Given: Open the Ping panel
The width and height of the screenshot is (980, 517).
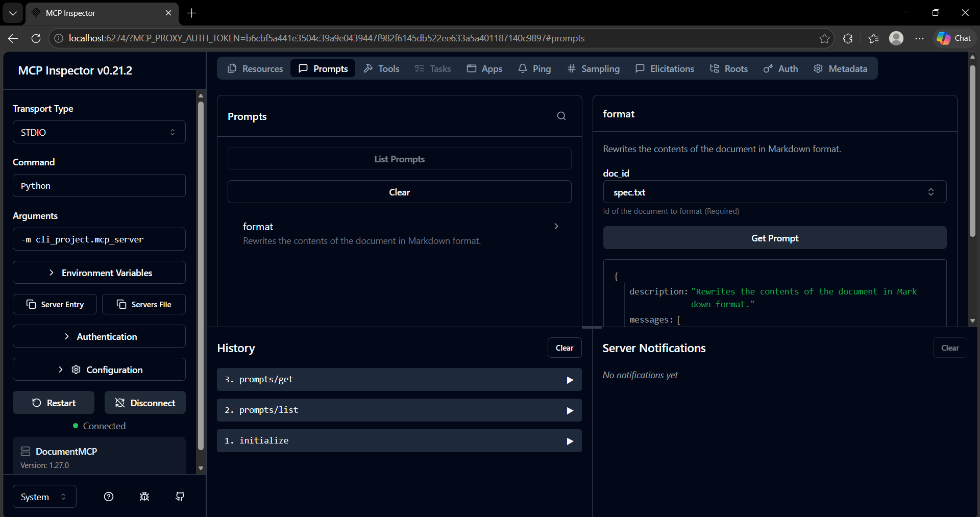Looking at the screenshot, I should click(534, 68).
